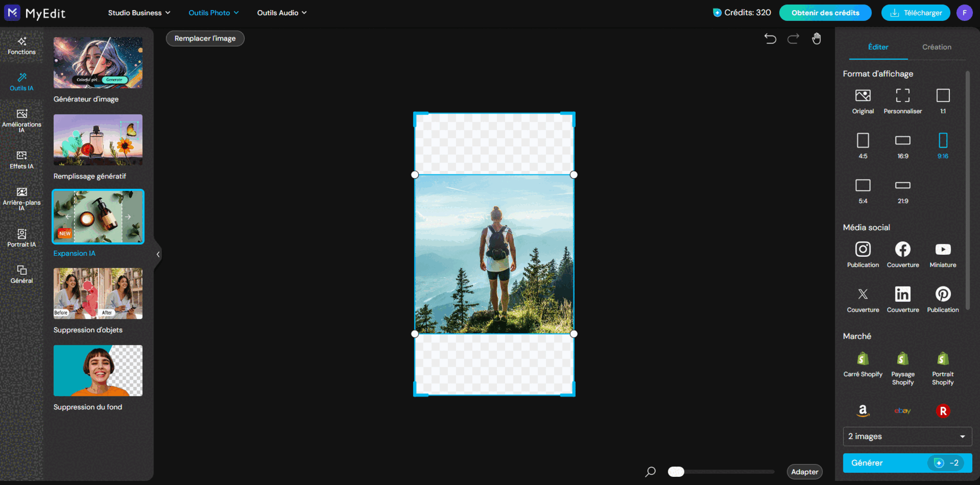Select the LinkedIn Couverture format
980x485 pixels.
[903, 299]
